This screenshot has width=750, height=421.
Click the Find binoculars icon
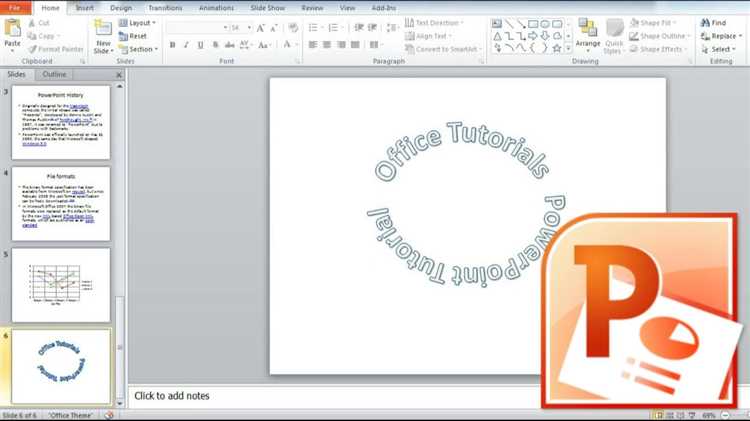click(x=705, y=23)
